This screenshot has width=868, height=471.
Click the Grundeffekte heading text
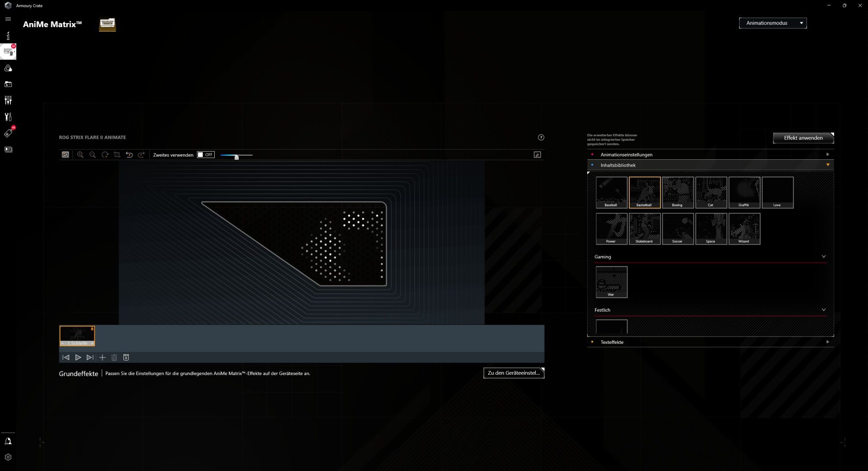pyautogui.click(x=78, y=374)
